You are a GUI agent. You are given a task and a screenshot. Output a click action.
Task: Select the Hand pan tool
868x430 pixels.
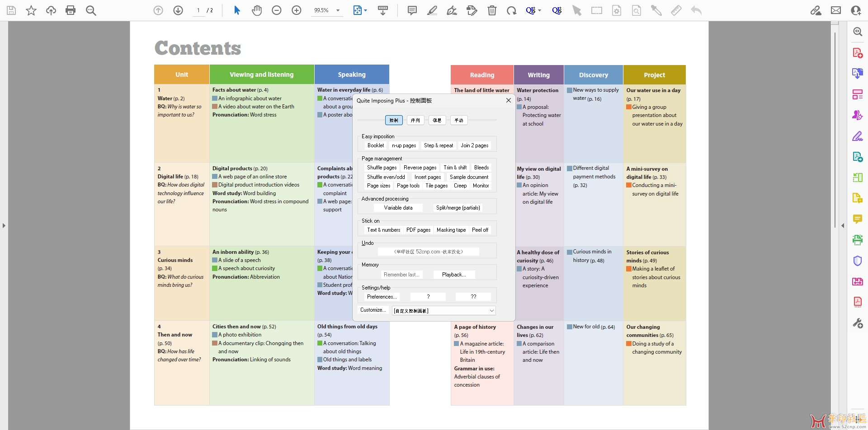(x=257, y=10)
